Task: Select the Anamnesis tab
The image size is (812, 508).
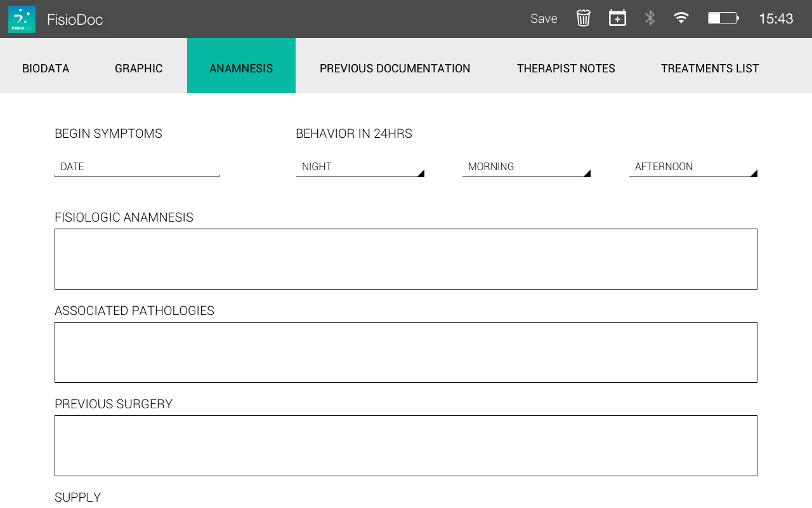Action: coord(241,66)
